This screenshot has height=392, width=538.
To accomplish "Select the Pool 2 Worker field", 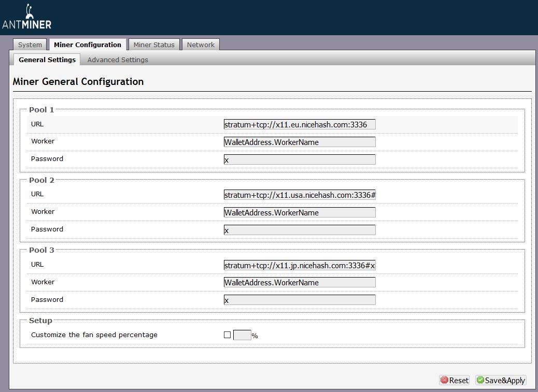I will click(x=300, y=212).
